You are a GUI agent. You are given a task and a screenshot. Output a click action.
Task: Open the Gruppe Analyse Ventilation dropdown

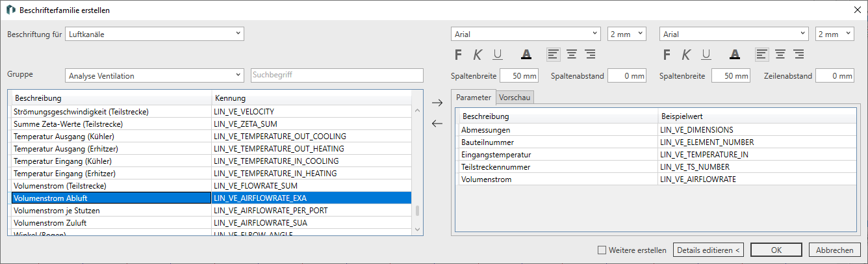tap(154, 75)
